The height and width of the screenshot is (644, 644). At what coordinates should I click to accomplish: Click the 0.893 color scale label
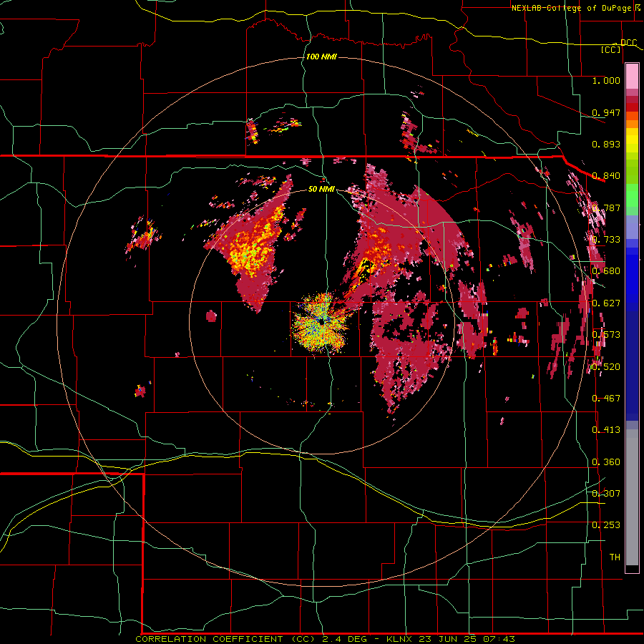click(x=606, y=144)
